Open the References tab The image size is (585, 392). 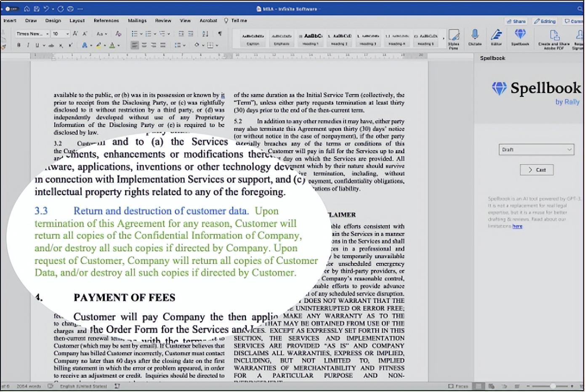pyautogui.click(x=106, y=21)
